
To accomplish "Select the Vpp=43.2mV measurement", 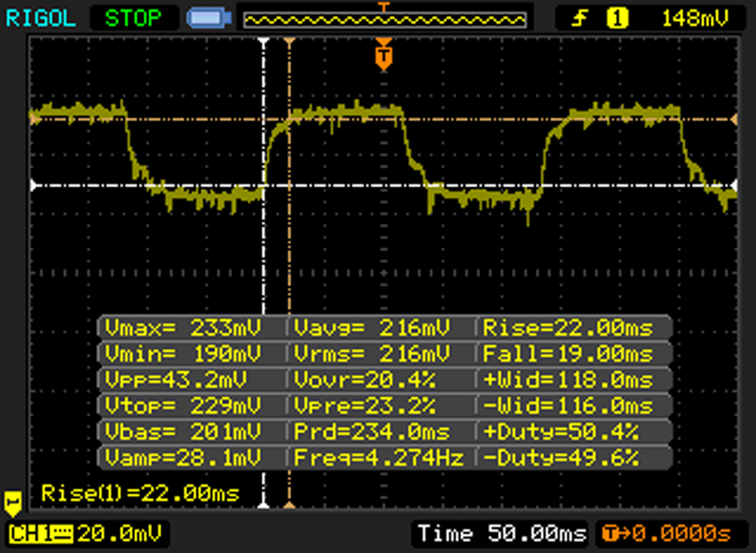I will pos(176,380).
